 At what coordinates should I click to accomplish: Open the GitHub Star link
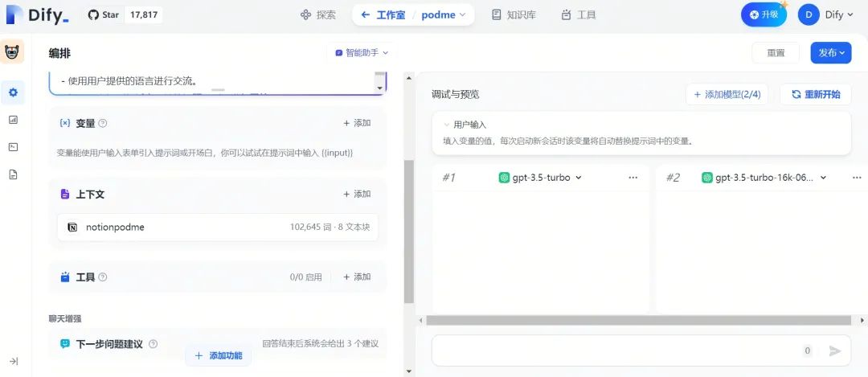click(x=104, y=15)
